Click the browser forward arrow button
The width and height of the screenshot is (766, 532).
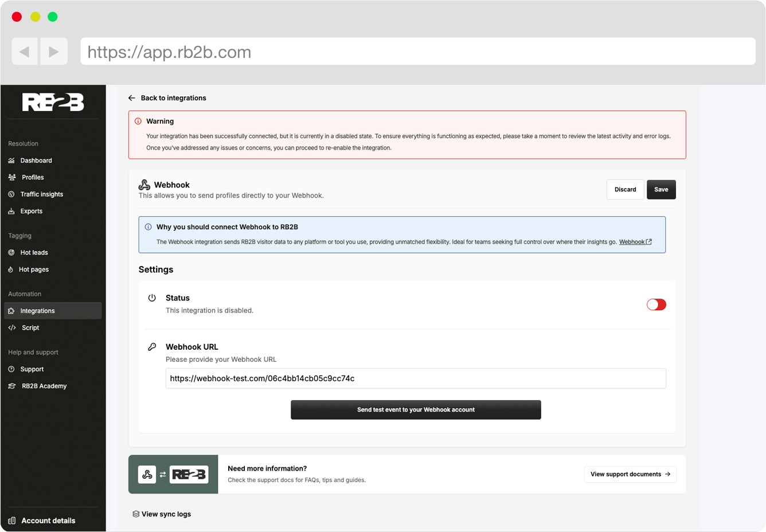54,52
